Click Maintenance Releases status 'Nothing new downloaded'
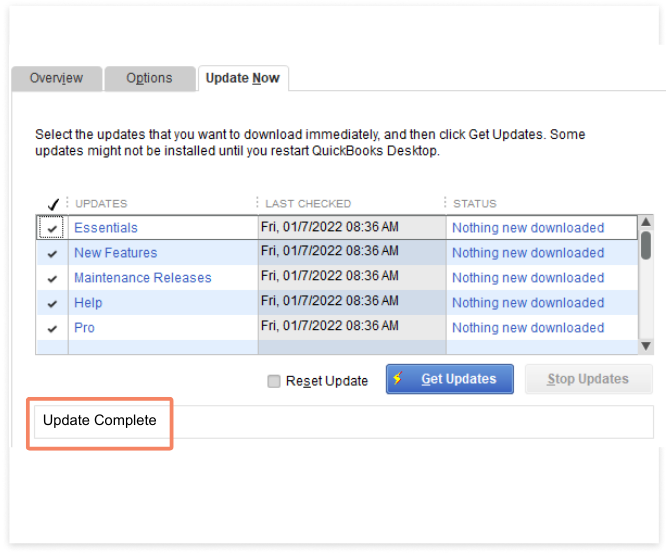 (528, 278)
